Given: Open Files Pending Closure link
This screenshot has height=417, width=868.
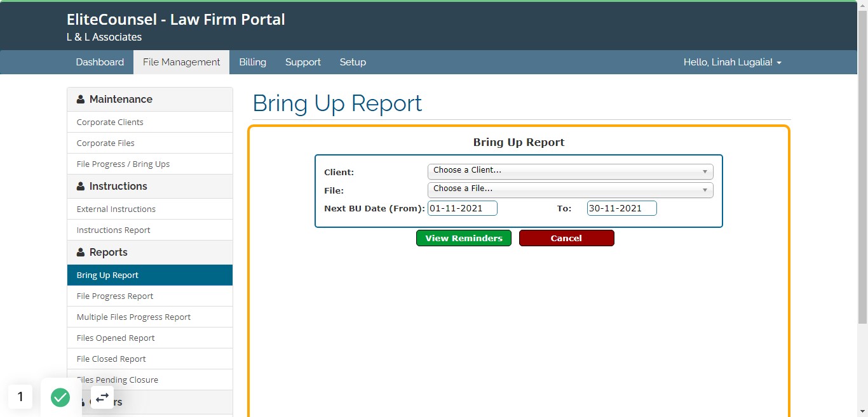Looking at the screenshot, I should pos(150,380).
